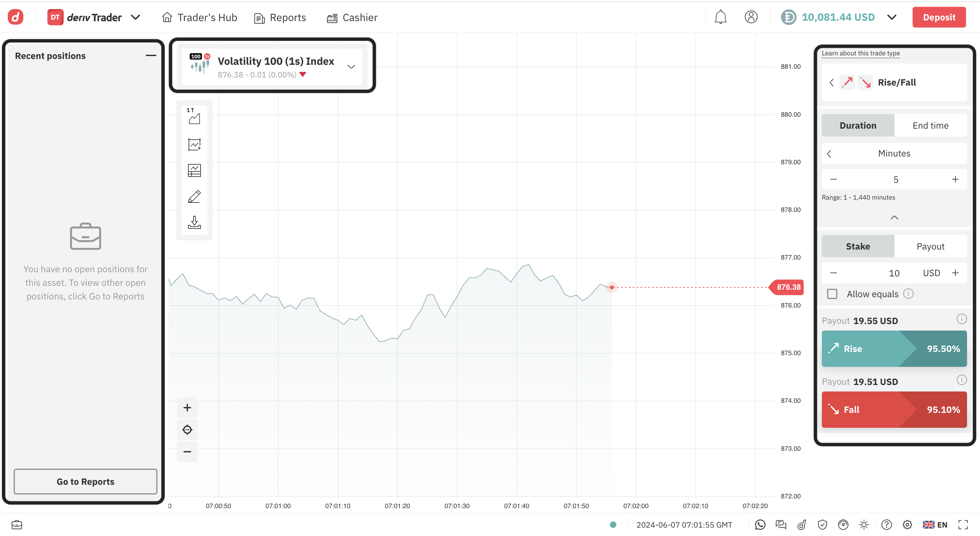Collapse the duration options chevron
This screenshot has height=536, width=980.
pos(894,217)
